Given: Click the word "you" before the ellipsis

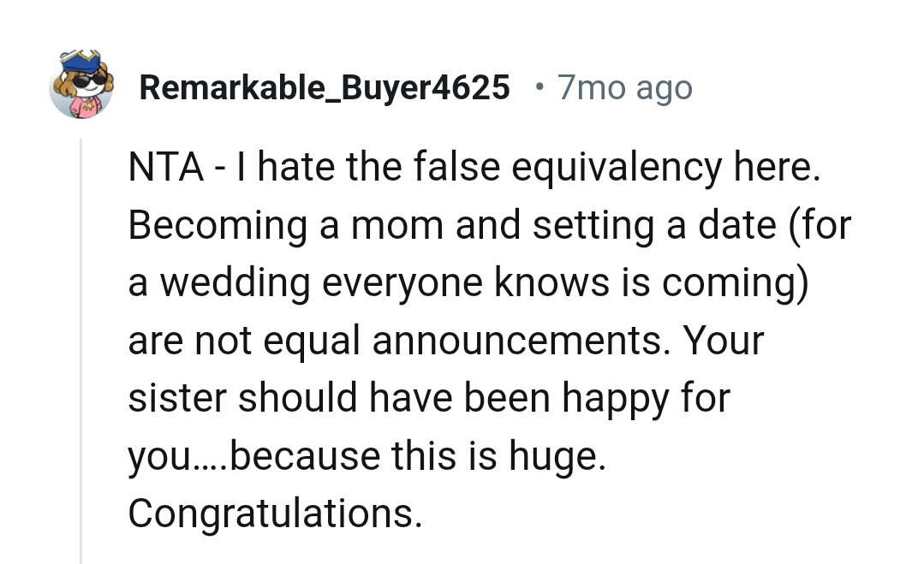Looking at the screenshot, I should [157, 457].
